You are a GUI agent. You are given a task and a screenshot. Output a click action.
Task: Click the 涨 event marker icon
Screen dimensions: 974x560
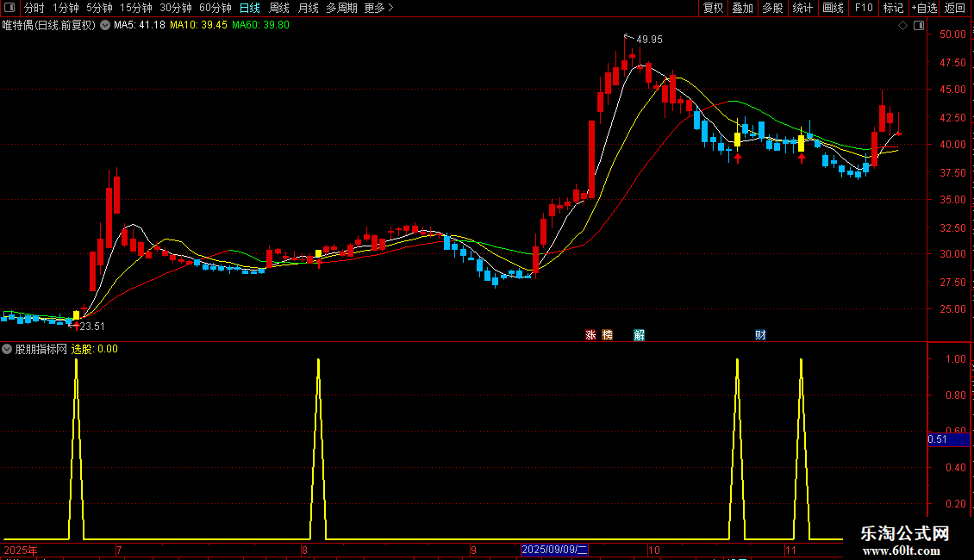[590, 334]
